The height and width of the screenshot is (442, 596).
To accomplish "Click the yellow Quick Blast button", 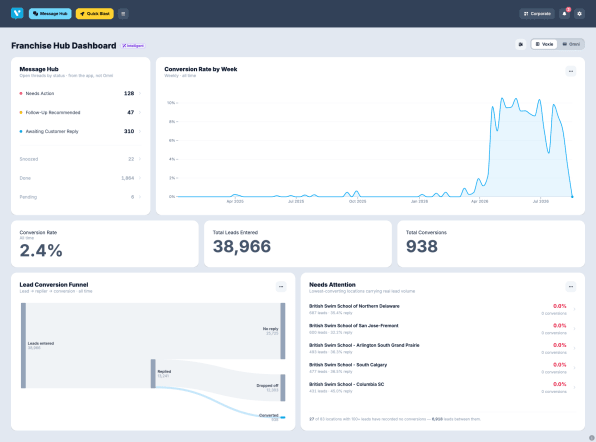I will pos(95,14).
